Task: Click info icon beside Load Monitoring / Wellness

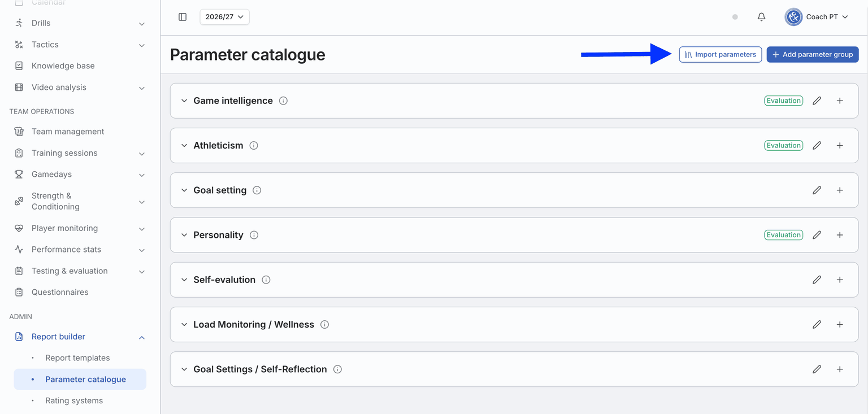Action: click(325, 325)
